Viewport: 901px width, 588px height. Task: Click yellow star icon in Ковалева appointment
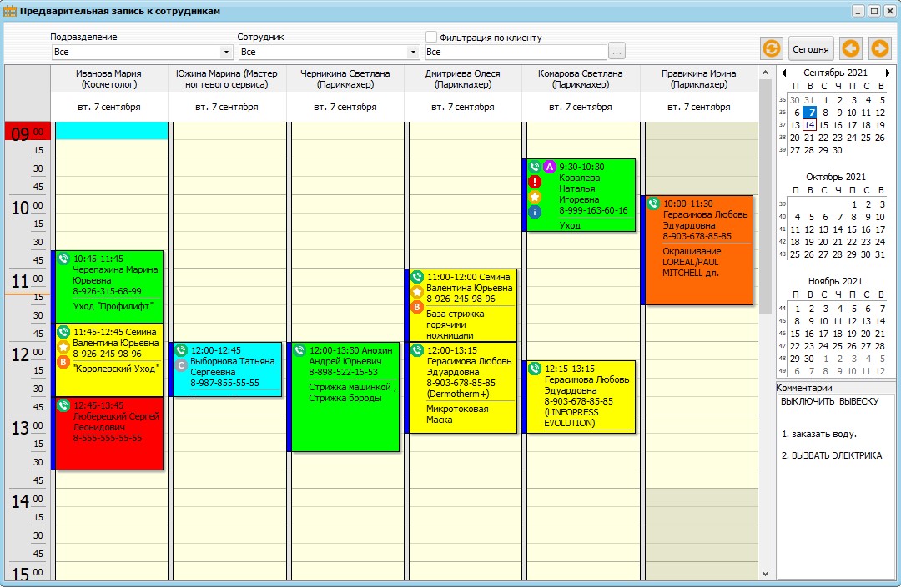click(535, 197)
